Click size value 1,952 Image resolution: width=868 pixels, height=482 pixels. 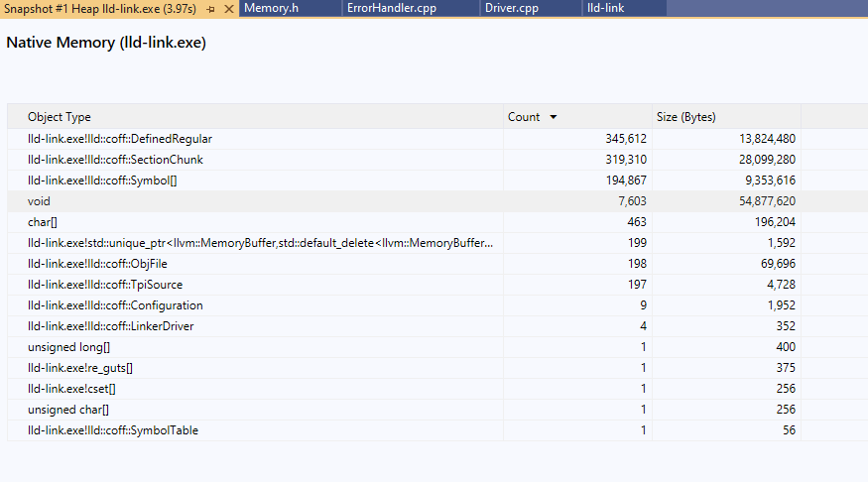[781, 305]
